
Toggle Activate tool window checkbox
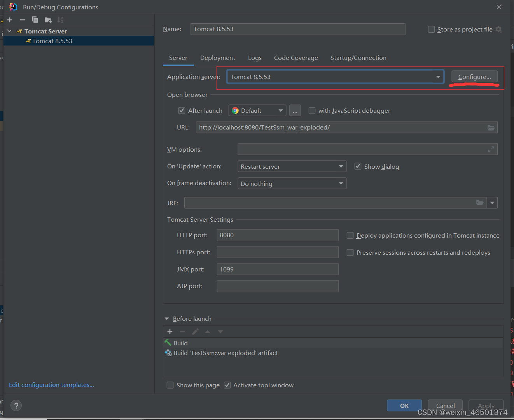[227, 385]
